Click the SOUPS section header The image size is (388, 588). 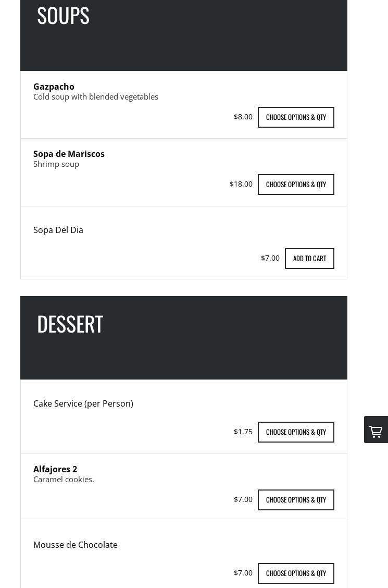63,16
